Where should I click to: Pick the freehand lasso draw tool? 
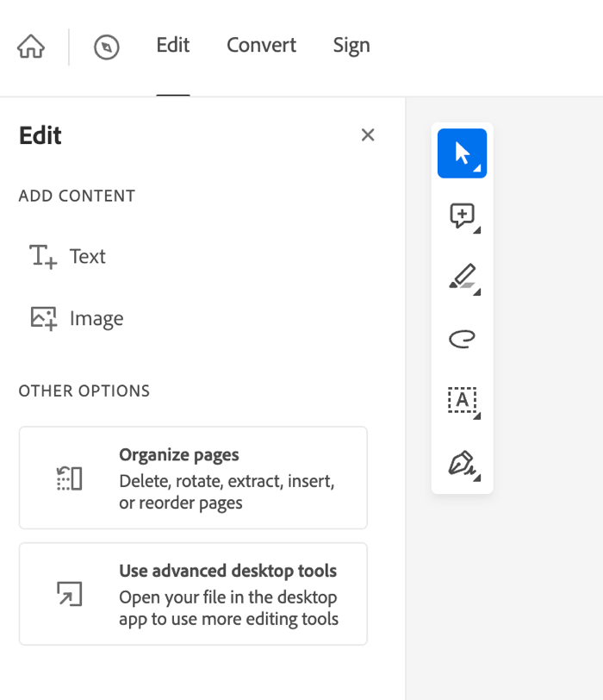click(462, 339)
